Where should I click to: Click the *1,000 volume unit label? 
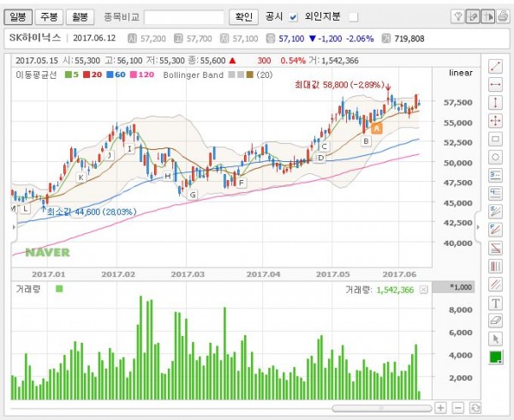[461, 287]
